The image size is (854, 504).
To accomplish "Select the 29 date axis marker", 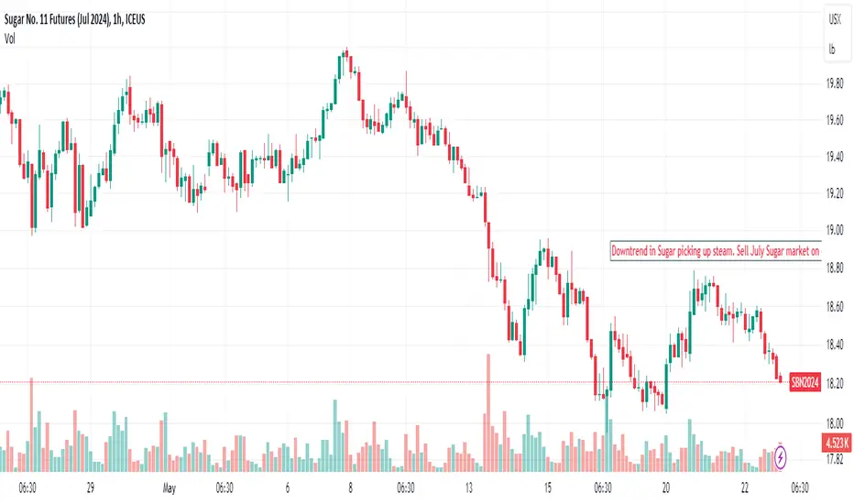I will [x=91, y=488].
